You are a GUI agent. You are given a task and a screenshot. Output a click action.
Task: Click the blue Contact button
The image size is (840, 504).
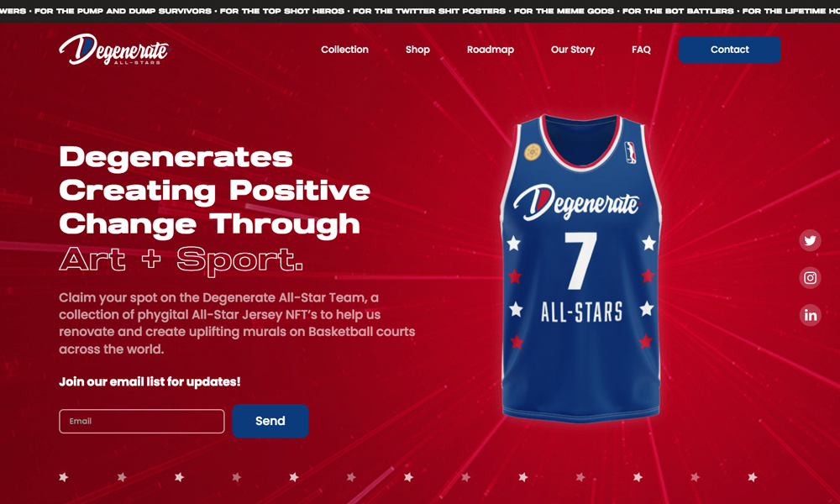(730, 50)
